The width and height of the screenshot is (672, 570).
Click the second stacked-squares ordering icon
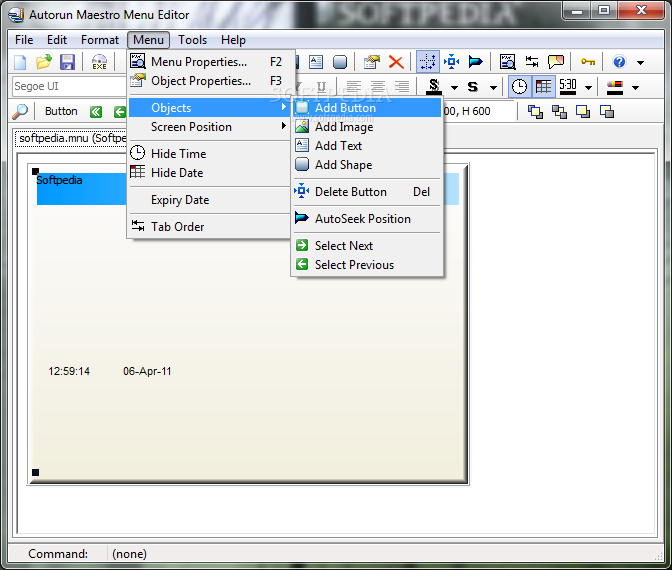point(559,112)
